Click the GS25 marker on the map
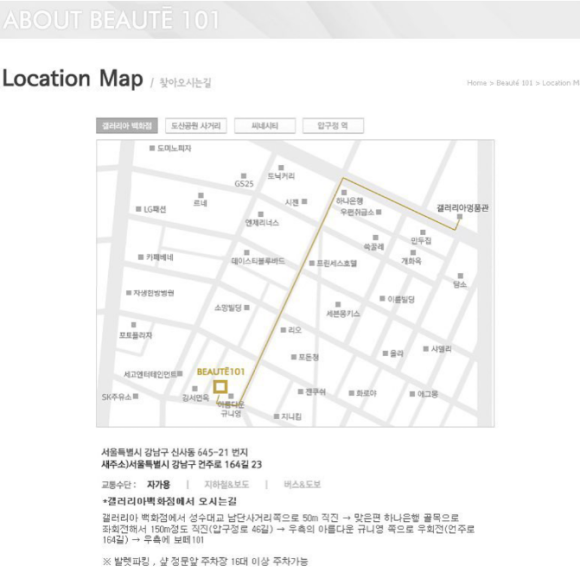The height and width of the screenshot is (572, 580). (x=243, y=176)
